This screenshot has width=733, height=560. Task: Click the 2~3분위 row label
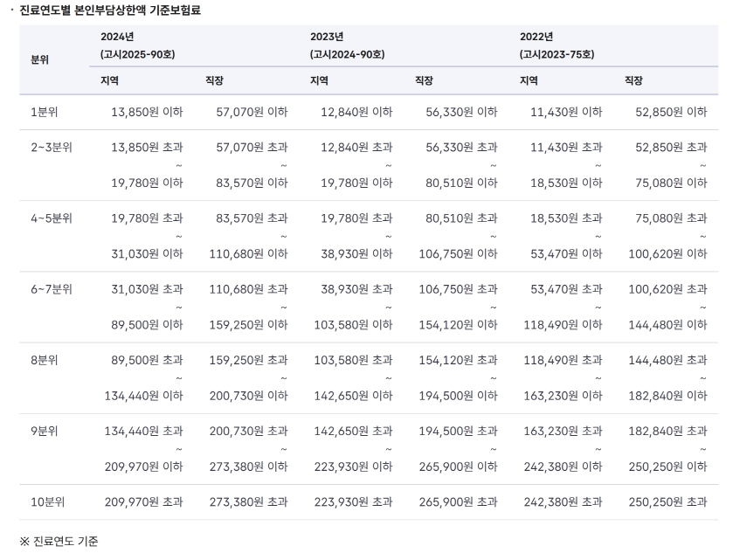[52, 148]
